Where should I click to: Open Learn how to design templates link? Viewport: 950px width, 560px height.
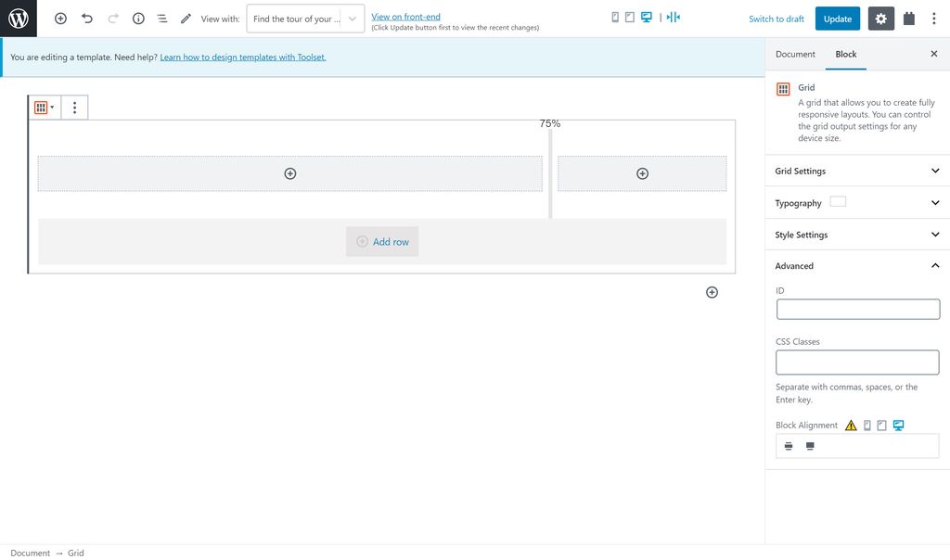(x=243, y=57)
